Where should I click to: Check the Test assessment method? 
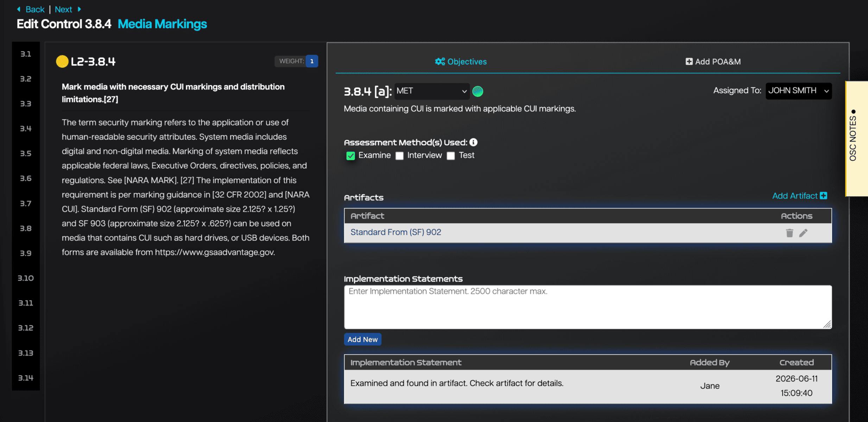pos(451,156)
